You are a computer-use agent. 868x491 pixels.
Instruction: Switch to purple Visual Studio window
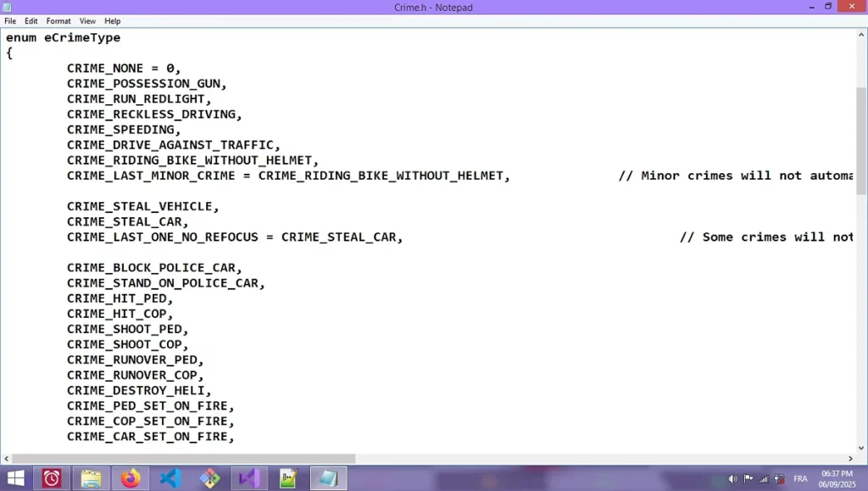pyautogui.click(x=248, y=478)
